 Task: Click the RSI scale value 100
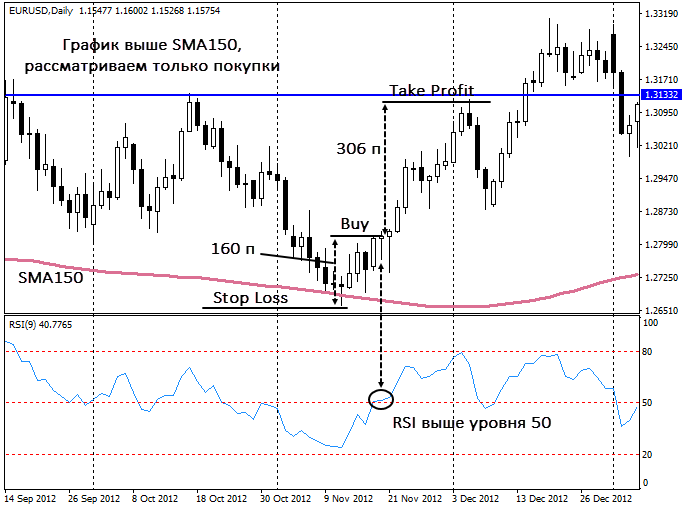650,323
